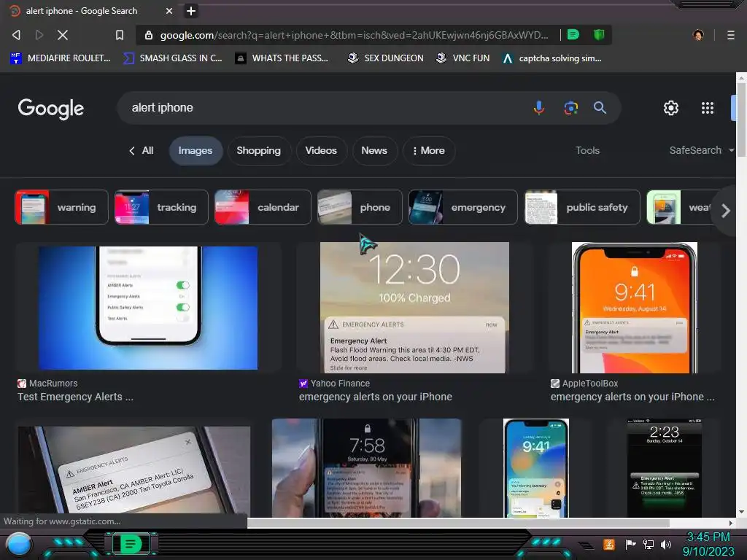Open SMASH GLASS IN C... bookmark
747x560 pixels.
172,58
